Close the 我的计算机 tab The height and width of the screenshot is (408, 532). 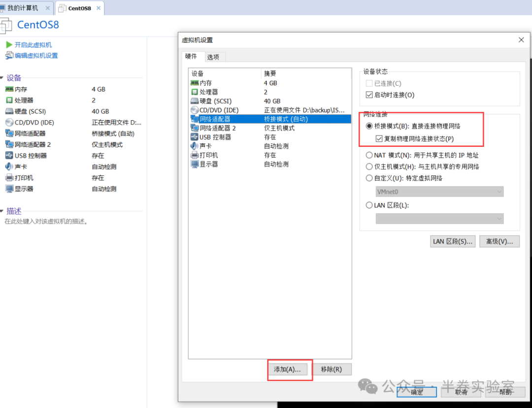[47, 8]
